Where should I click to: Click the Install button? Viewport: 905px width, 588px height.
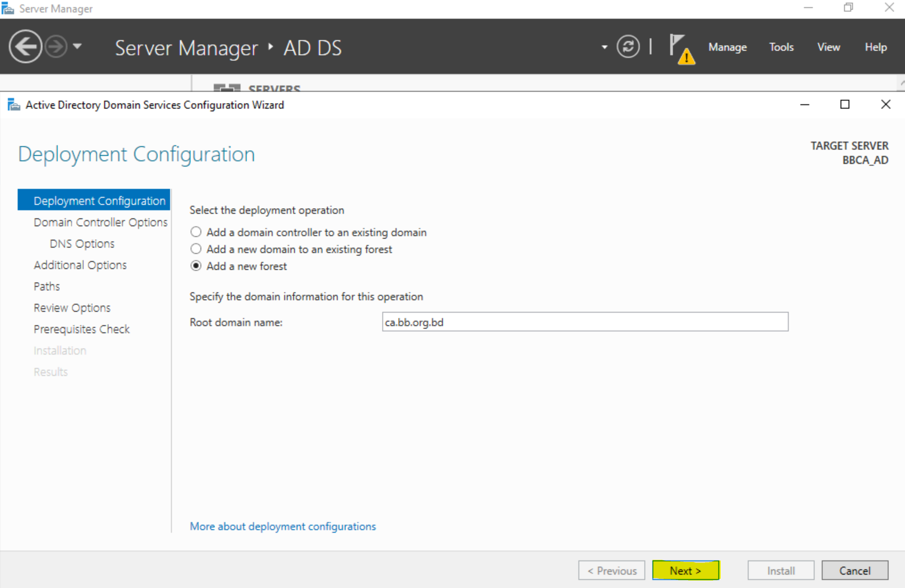point(781,571)
